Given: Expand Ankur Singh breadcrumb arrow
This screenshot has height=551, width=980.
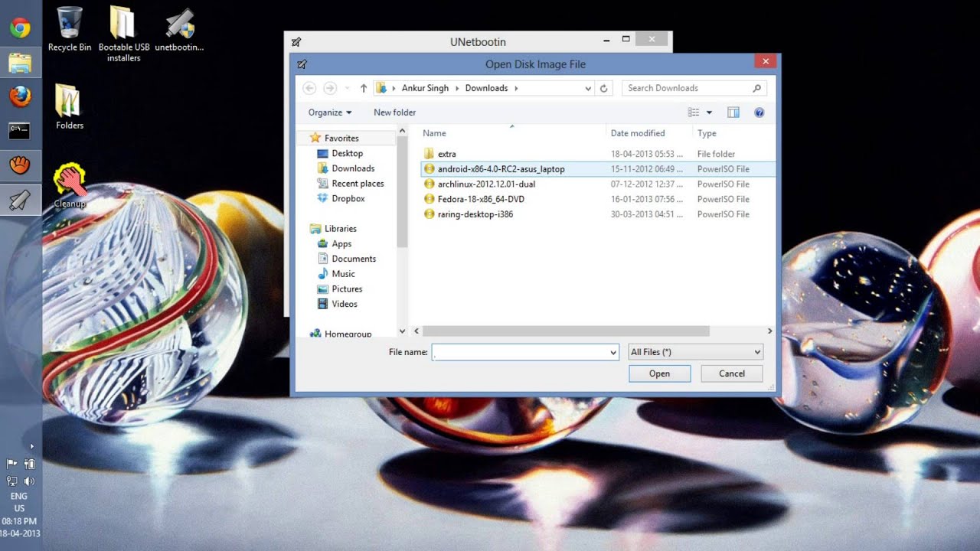Looking at the screenshot, I should (457, 88).
